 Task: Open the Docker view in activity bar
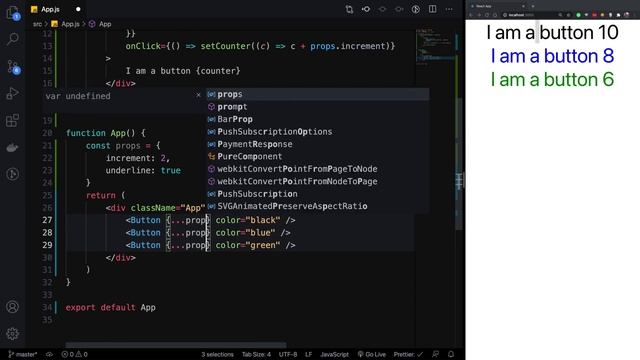click(12, 147)
